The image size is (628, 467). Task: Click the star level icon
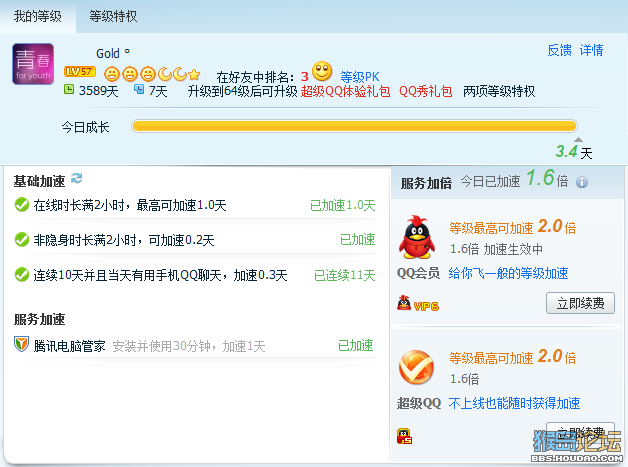tap(194, 74)
